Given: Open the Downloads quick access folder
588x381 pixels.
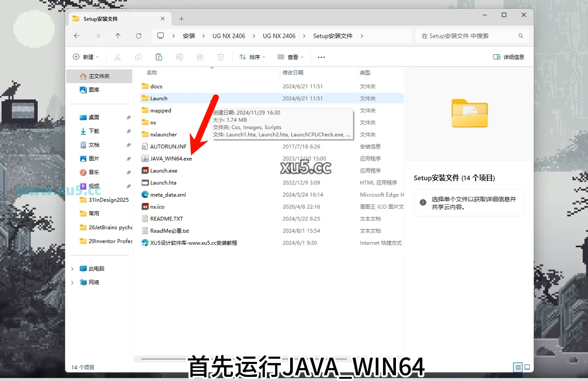Looking at the screenshot, I should tap(93, 131).
